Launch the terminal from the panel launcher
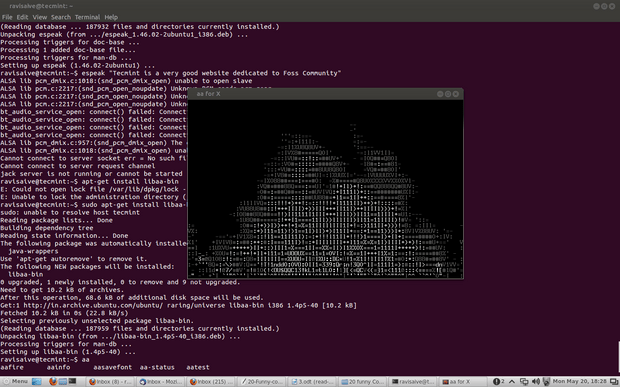Screen dimensions: 620x387 72,381
